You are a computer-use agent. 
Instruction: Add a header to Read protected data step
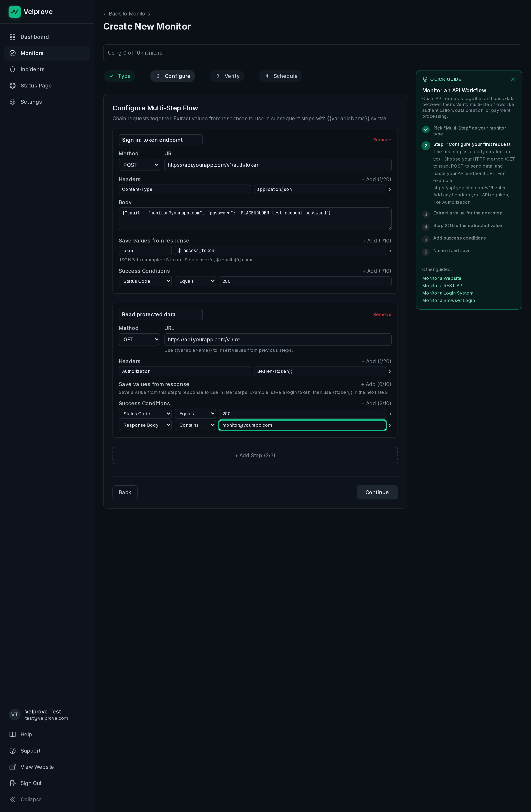[x=376, y=361]
